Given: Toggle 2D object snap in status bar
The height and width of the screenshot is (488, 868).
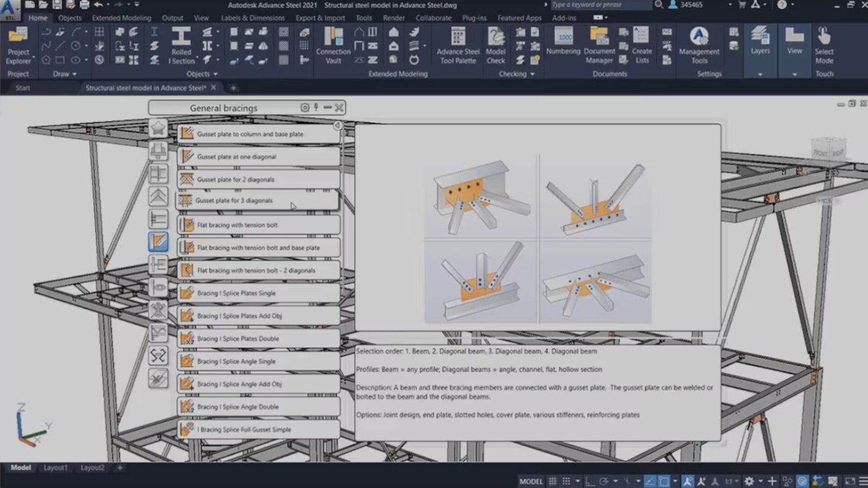Looking at the screenshot, I should [x=664, y=481].
